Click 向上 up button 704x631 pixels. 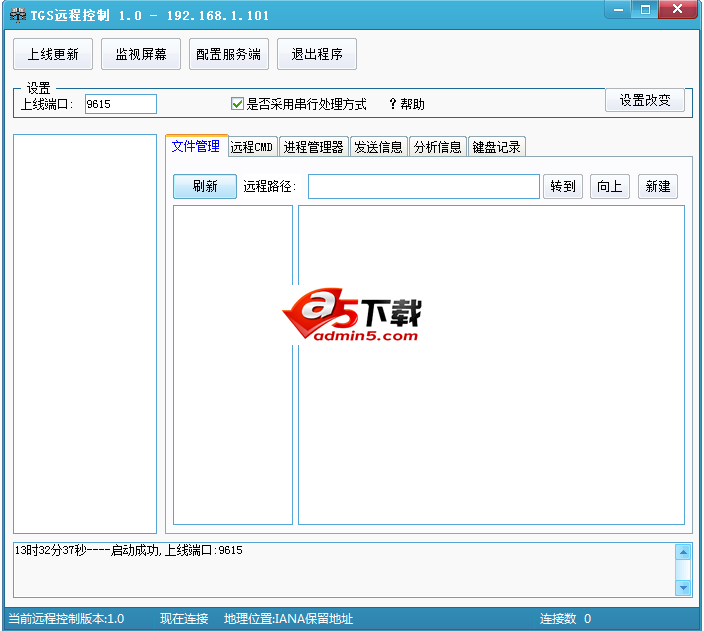(x=610, y=186)
